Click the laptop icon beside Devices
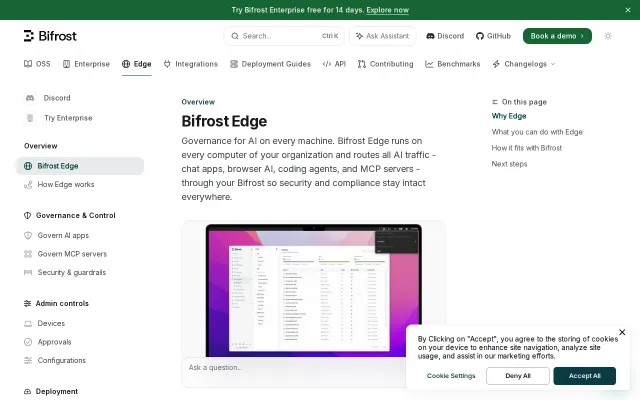Screen dimensions: 640x400 pyautogui.click(x=28, y=324)
